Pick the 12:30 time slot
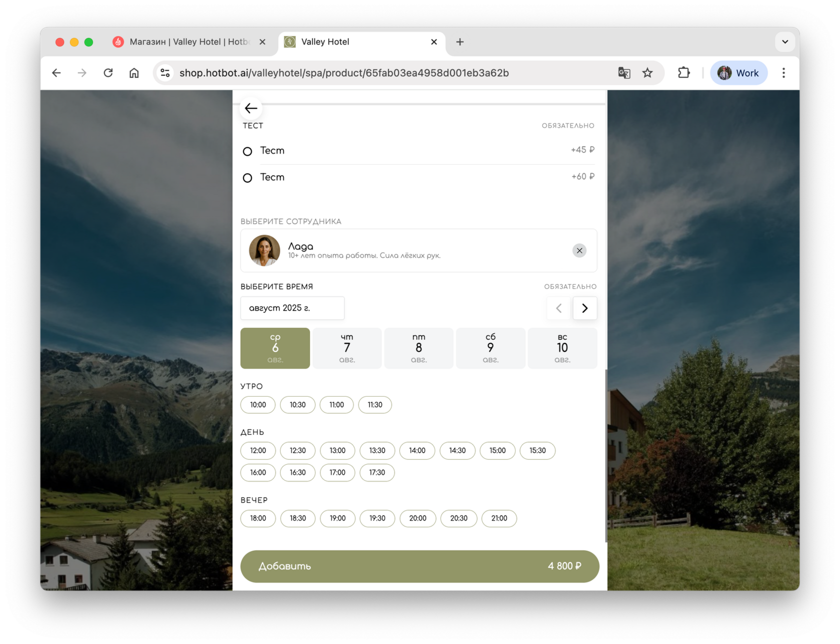This screenshot has height=644, width=840. click(297, 451)
